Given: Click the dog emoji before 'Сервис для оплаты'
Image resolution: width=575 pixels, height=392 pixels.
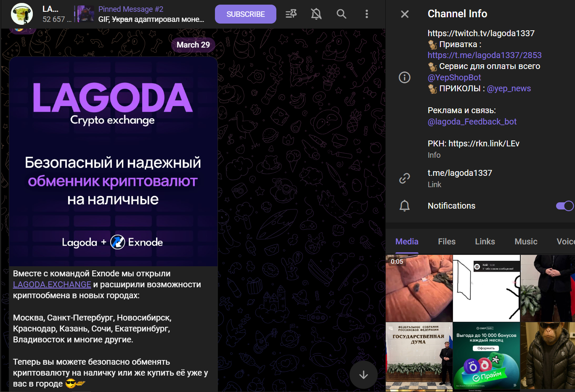Looking at the screenshot, I should coord(432,66).
